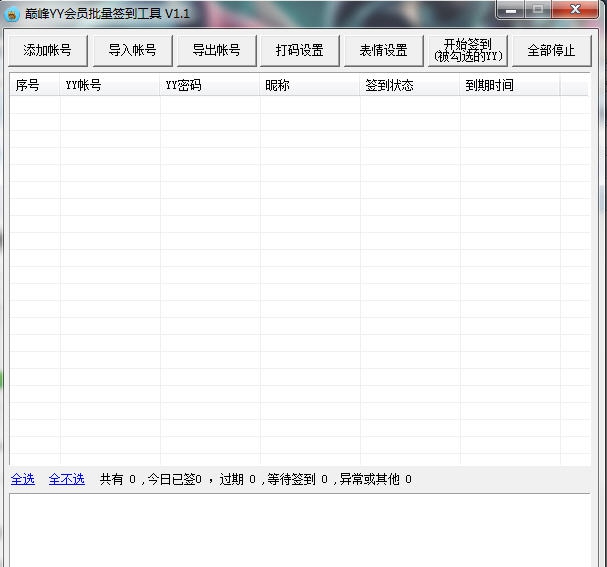Screen dimensions: 607x567
Task: Select the 导出帐号 export button
Action: [216, 50]
